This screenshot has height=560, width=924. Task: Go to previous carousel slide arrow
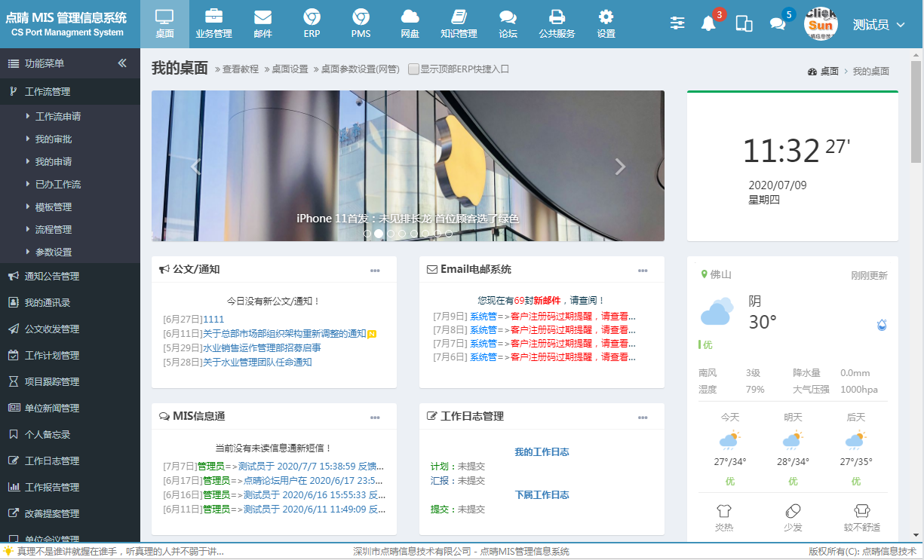[x=195, y=167]
